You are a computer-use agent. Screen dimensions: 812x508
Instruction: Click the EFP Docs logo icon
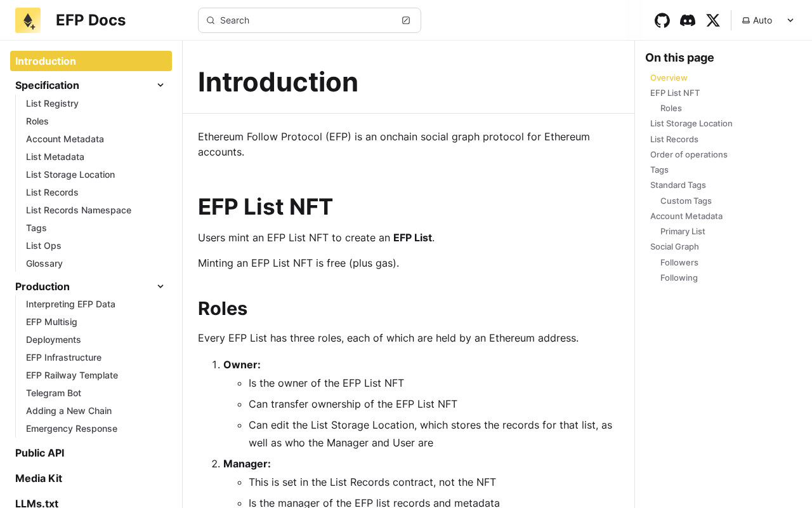point(28,20)
